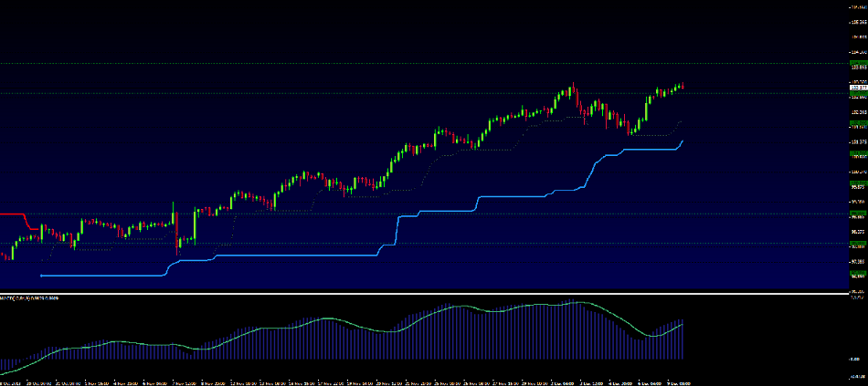Screen dimensions: 868x386
Task: Click the highlighted current price label on axis
Action: pos(857,88)
